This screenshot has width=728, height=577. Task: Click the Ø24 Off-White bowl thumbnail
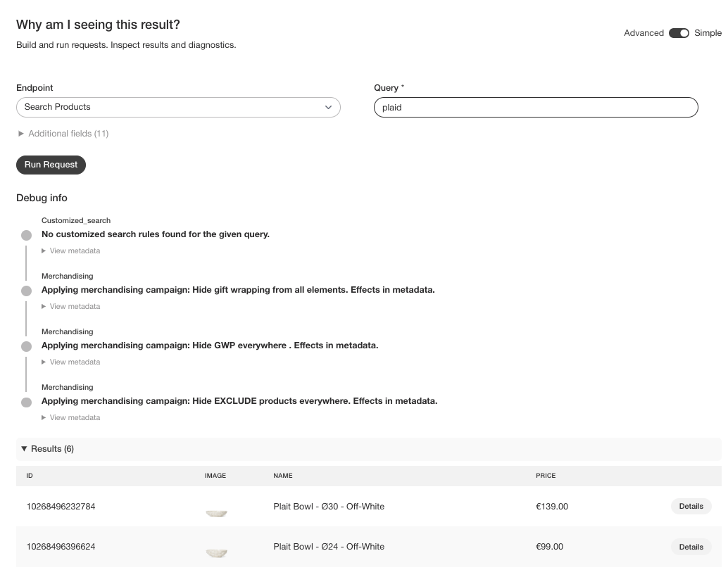pos(216,552)
